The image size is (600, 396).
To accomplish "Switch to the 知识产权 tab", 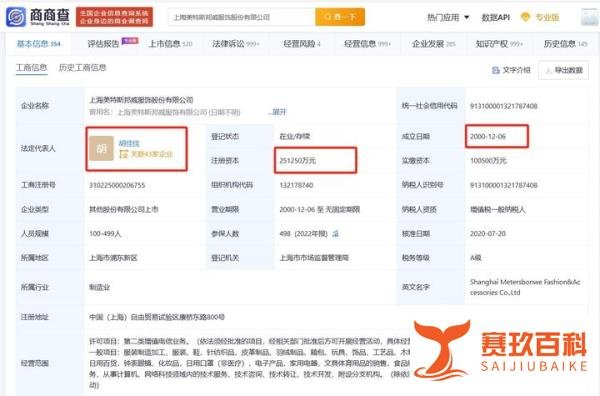I will pos(499,44).
